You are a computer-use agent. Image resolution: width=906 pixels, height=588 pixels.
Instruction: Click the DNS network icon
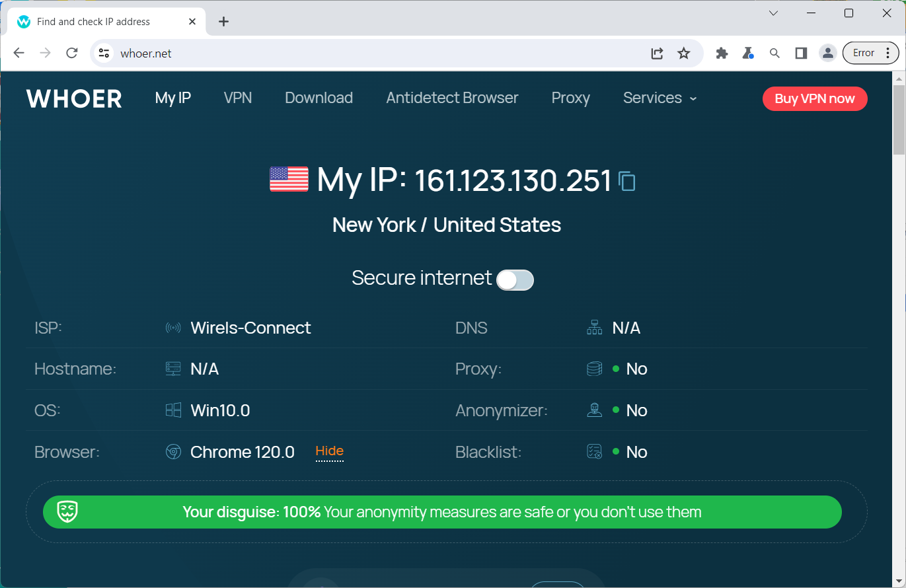point(594,328)
